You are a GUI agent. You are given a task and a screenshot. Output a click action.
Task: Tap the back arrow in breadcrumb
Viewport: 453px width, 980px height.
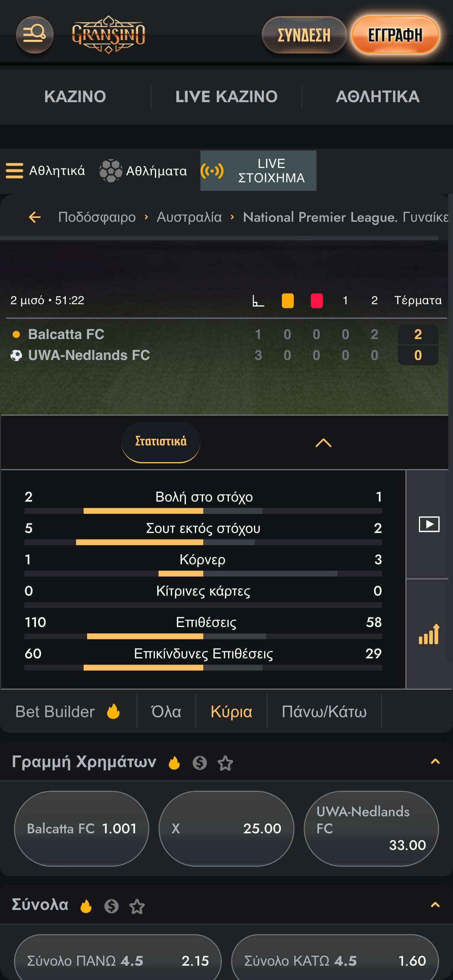[35, 217]
